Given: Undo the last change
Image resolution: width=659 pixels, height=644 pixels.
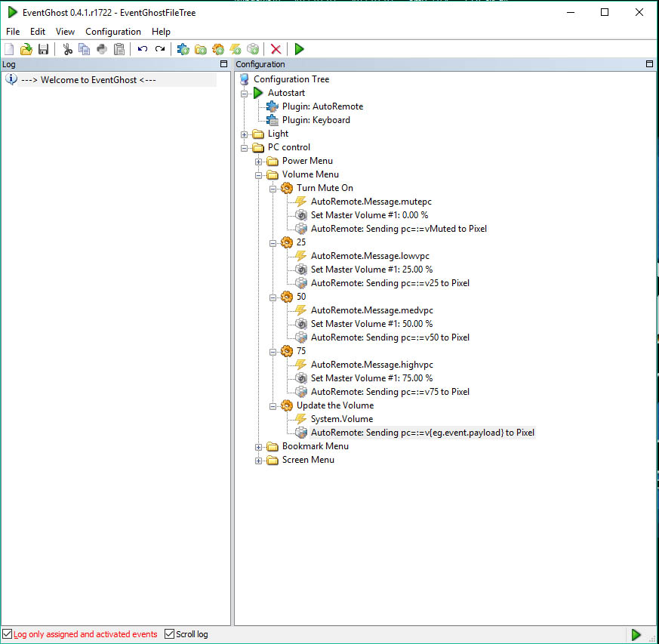Looking at the screenshot, I should click(x=143, y=49).
